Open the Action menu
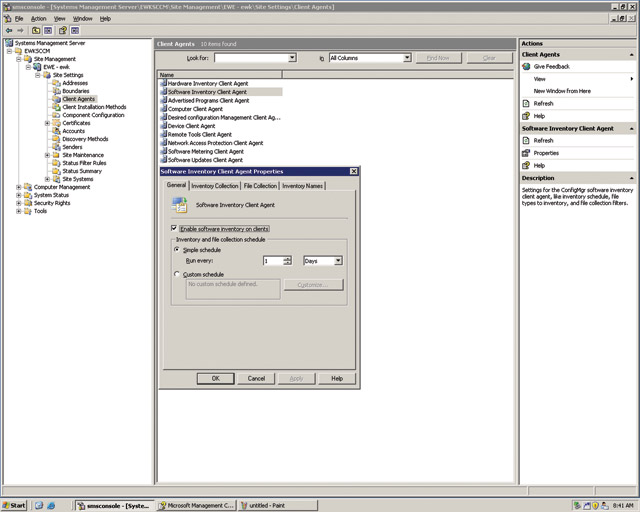Image resolution: width=640 pixels, height=512 pixels. pyautogui.click(x=38, y=19)
